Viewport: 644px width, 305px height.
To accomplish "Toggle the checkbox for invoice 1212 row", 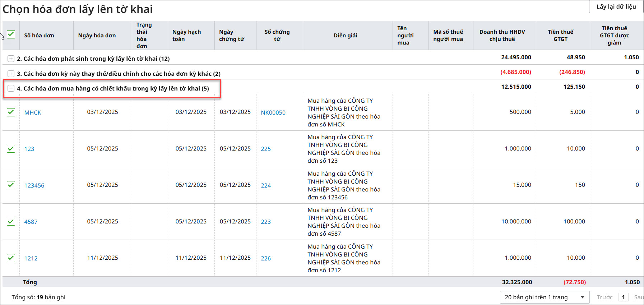I will pyautogui.click(x=11, y=258).
